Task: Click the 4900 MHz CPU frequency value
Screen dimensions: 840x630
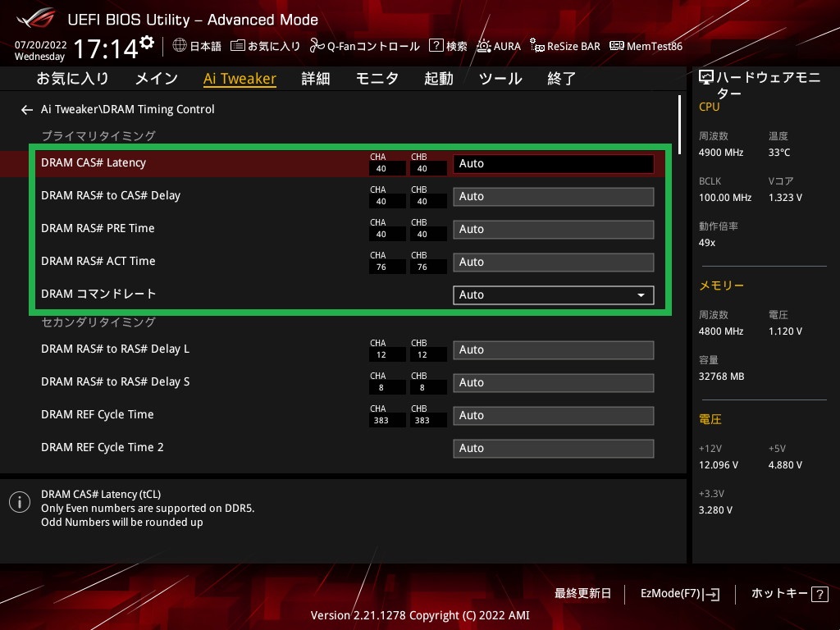Action: (x=720, y=153)
